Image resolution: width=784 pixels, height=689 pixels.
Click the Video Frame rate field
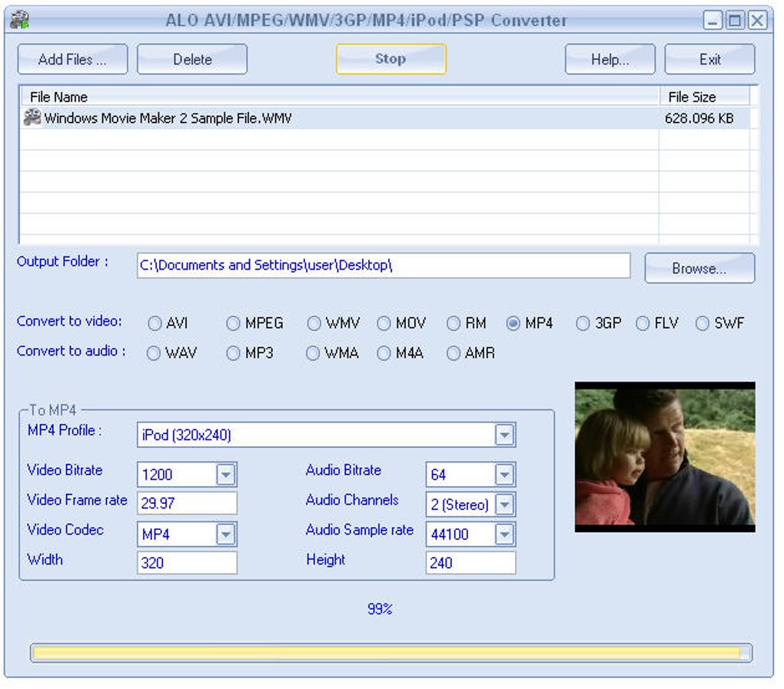click(187, 504)
